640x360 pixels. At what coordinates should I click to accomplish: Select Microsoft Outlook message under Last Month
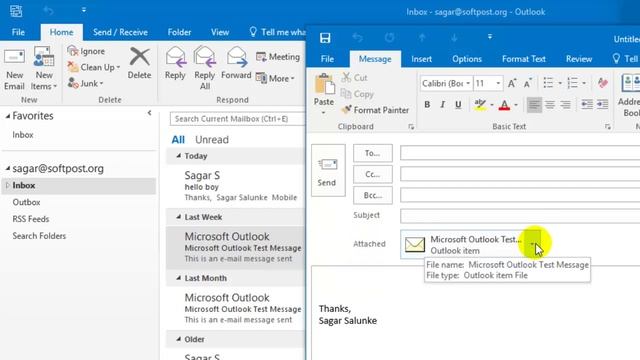(236, 308)
